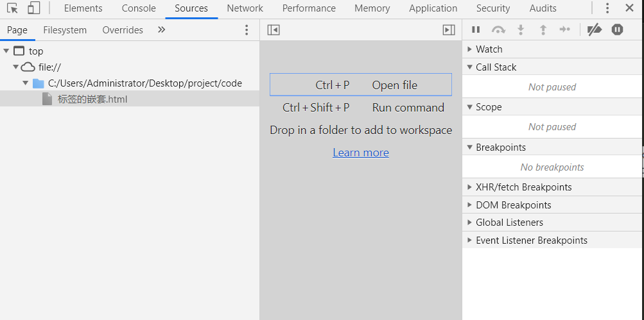
Task: Click the Open file shortcut row
Action: click(x=361, y=85)
